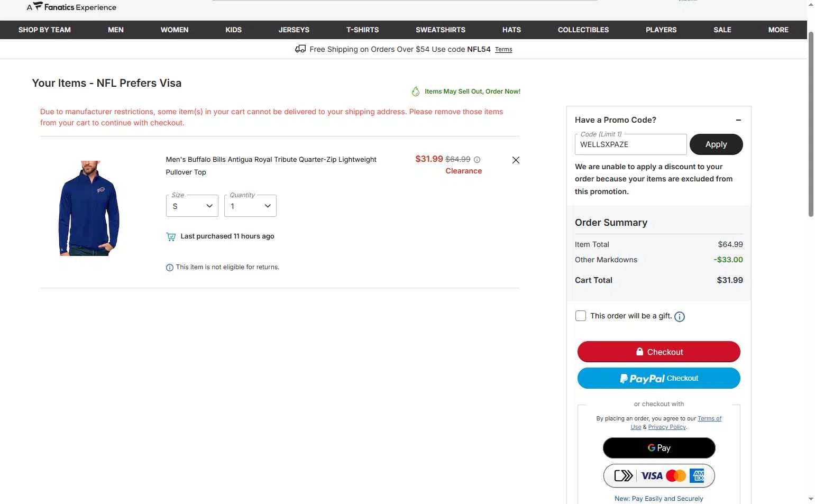Open the SHOP BY TEAM menu
Screen dimensions: 815x504
(x=44, y=30)
